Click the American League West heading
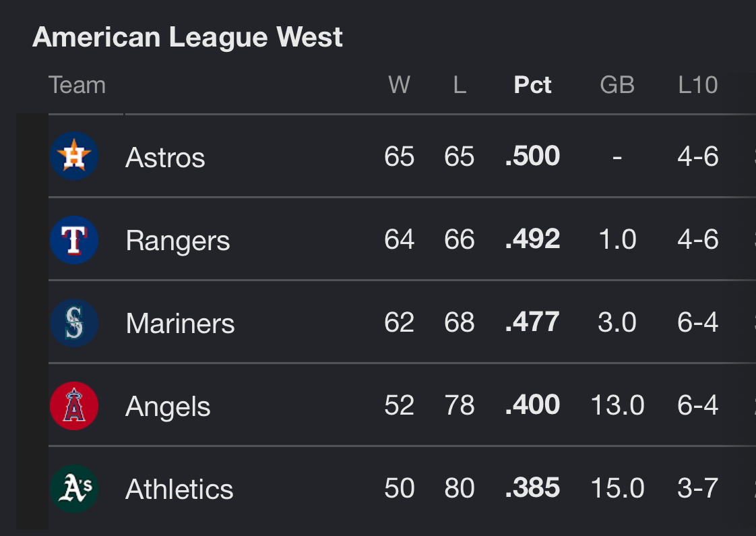The image size is (756, 536). pyautogui.click(x=187, y=37)
